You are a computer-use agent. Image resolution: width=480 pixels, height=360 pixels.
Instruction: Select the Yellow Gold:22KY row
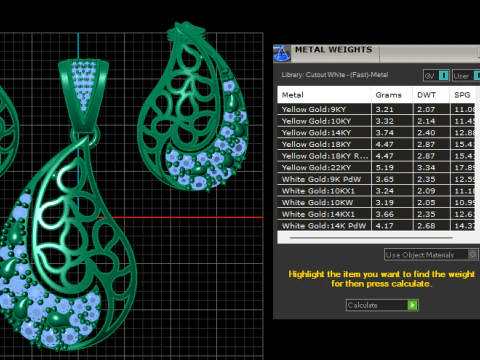(376, 168)
